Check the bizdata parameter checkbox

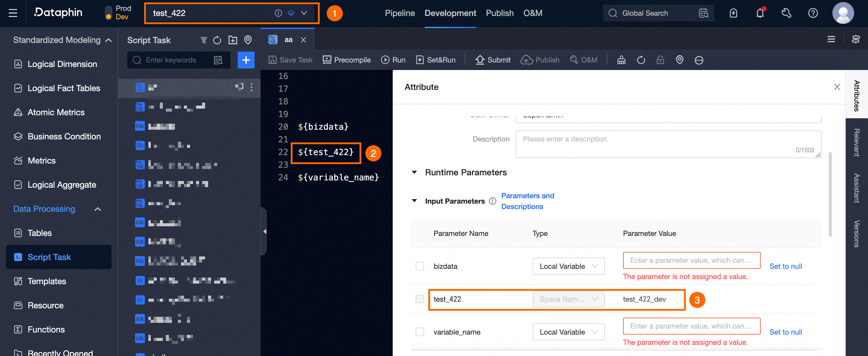[x=420, y=266]
